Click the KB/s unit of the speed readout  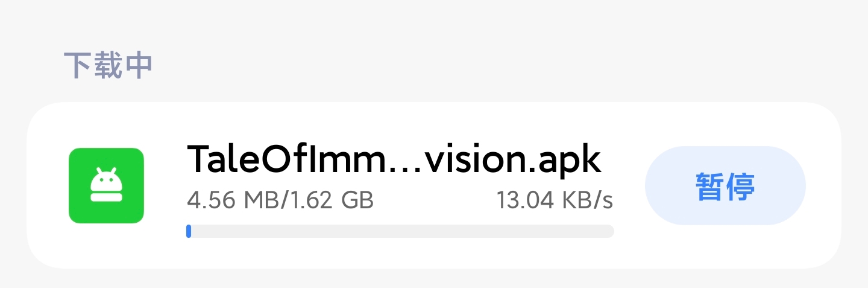pyautogui.click(x=587, y=200)
